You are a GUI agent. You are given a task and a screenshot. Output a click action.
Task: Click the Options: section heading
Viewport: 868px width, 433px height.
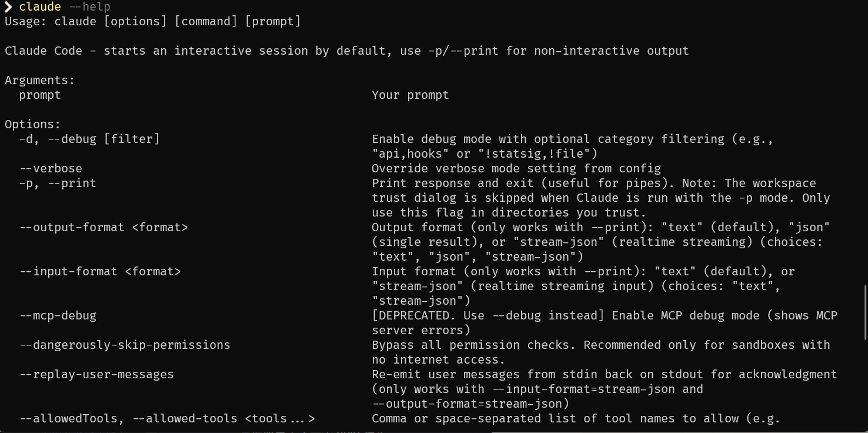click(x=33, y=125)
